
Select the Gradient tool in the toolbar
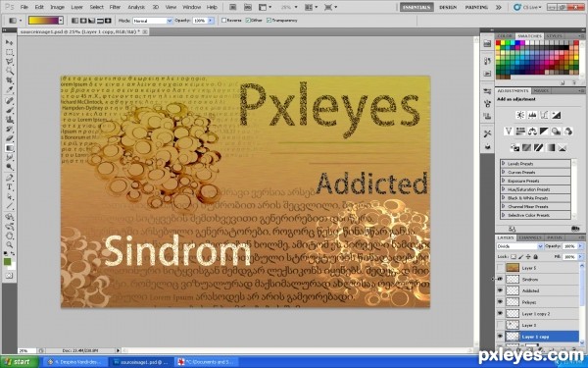10,148
